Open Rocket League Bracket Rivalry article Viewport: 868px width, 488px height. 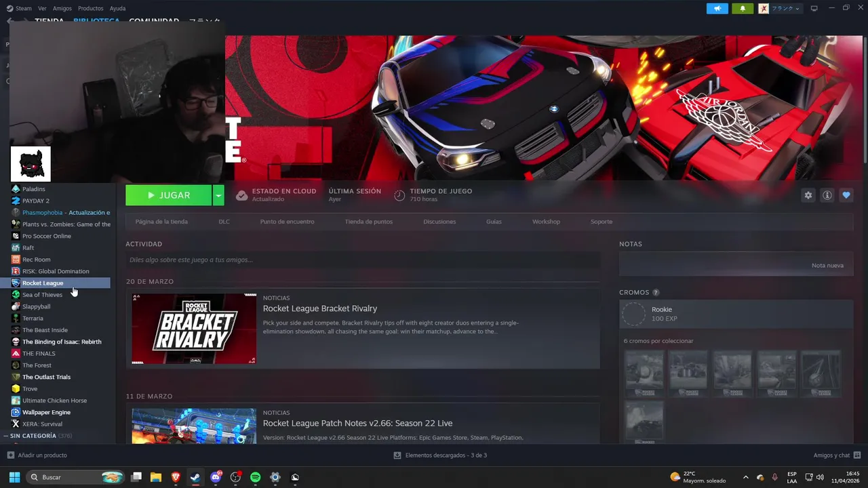point(320,308)
